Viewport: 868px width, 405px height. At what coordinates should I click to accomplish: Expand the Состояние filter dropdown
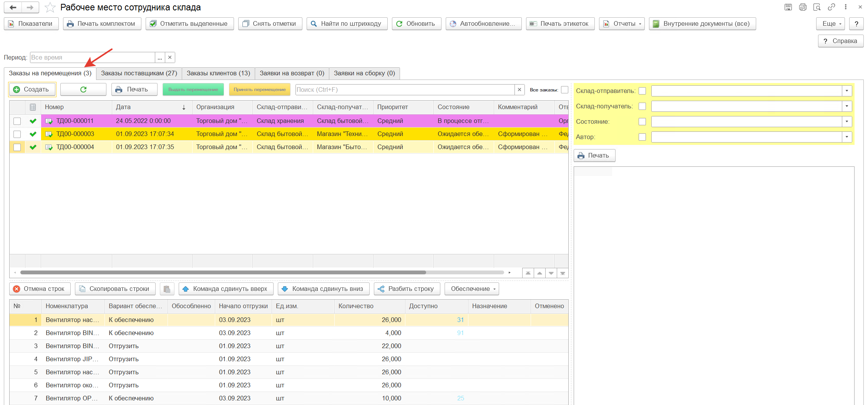pos(847,122)
